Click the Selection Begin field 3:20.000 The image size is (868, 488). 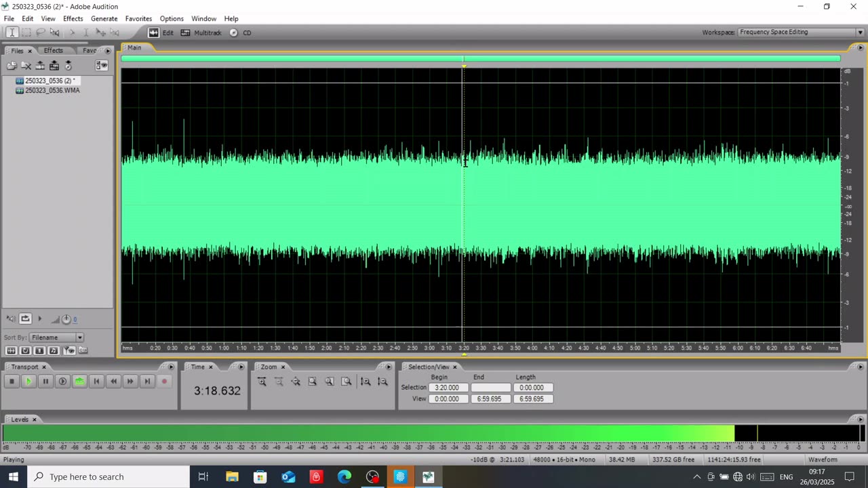[x=448, y=388]
